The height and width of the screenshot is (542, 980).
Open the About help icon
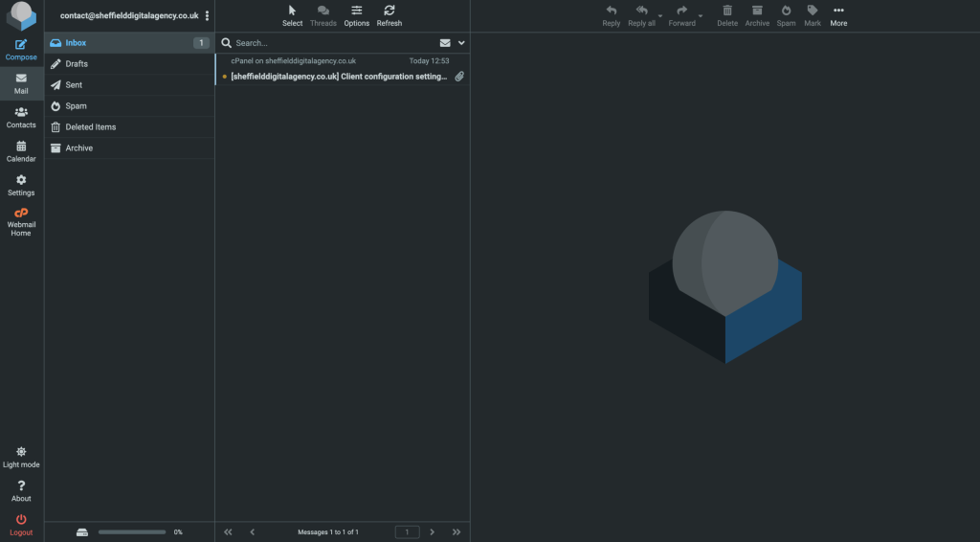[x=21, y=490]
